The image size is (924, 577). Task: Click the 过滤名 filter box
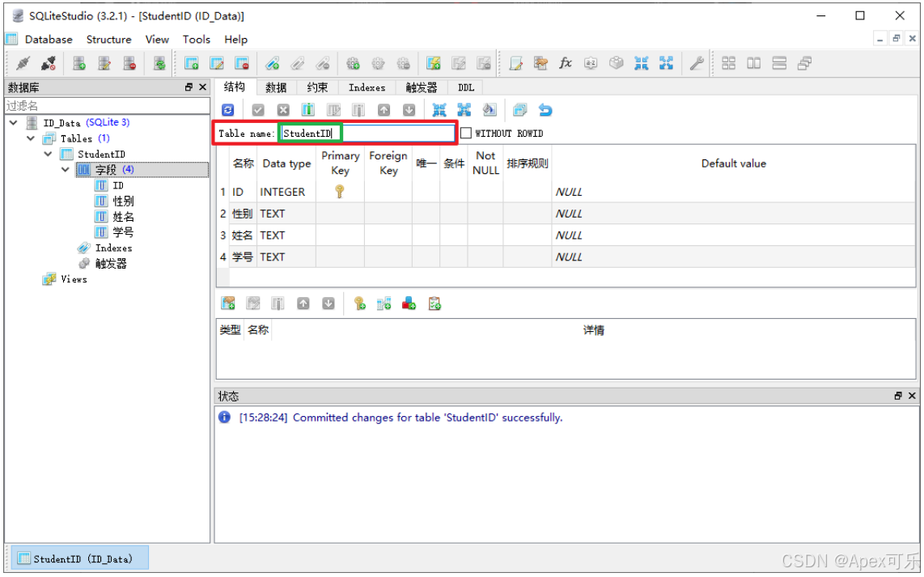click(108, 105)
